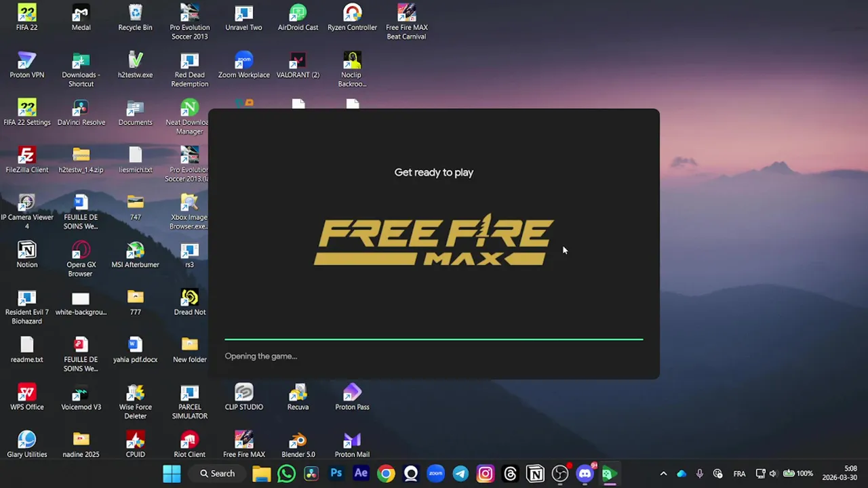Select the Recuva desktop icon
The height and width of the screenshot is (488, 868).
click(298, 397)
